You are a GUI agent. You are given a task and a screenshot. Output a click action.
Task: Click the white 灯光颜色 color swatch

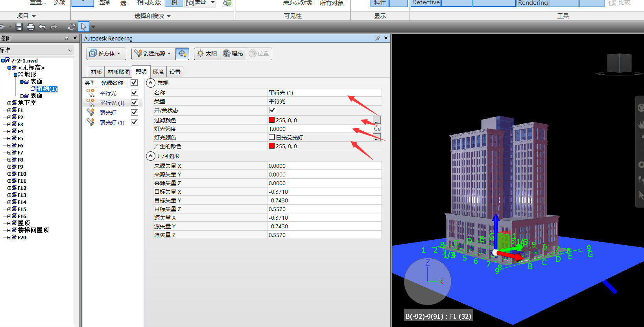pyautogui.click(x=271, y=137)
